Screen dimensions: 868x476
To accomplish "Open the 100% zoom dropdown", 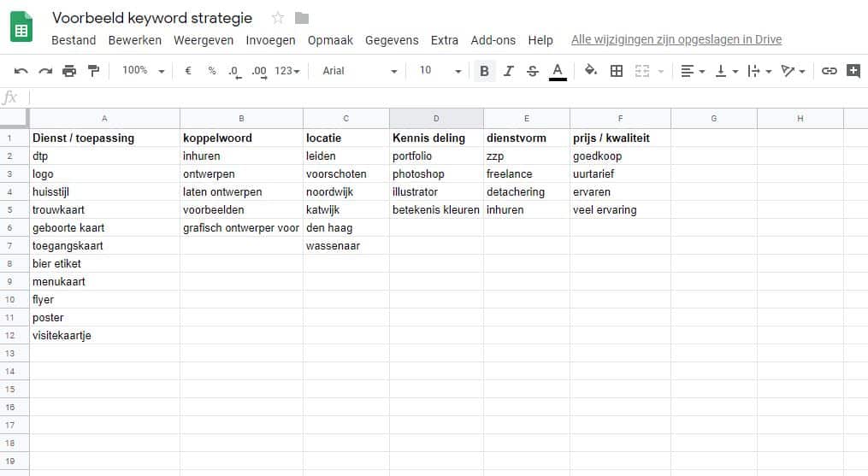I will (x=143, y=71).
